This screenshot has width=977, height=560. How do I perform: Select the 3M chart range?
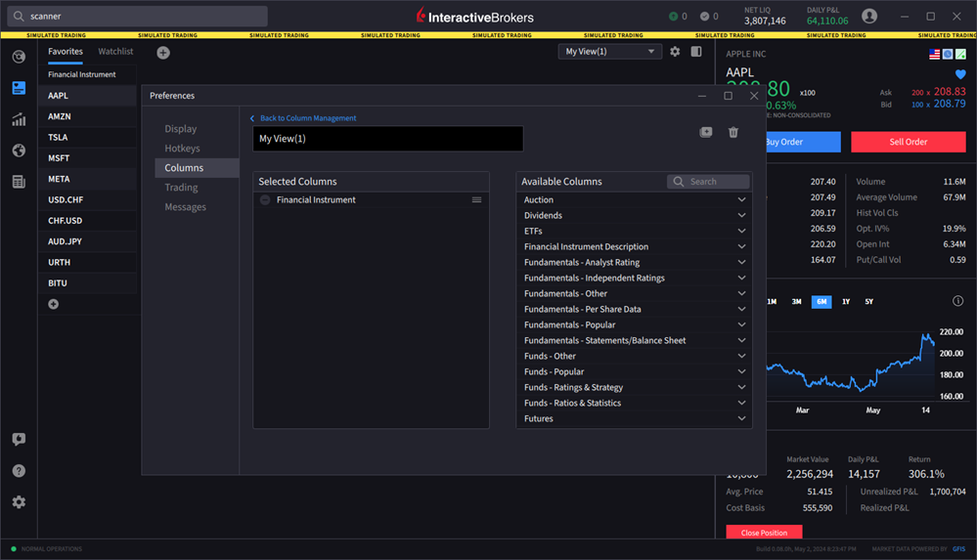click(x=796, y=301)
